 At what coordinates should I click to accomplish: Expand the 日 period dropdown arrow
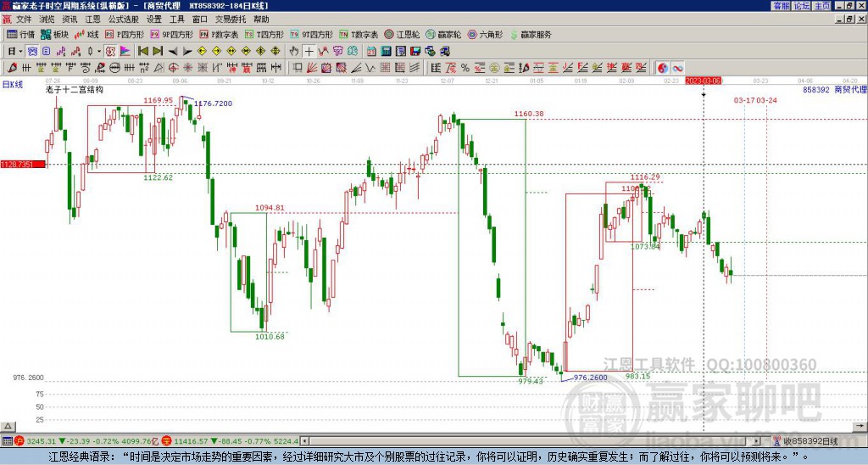pos(21,51)
